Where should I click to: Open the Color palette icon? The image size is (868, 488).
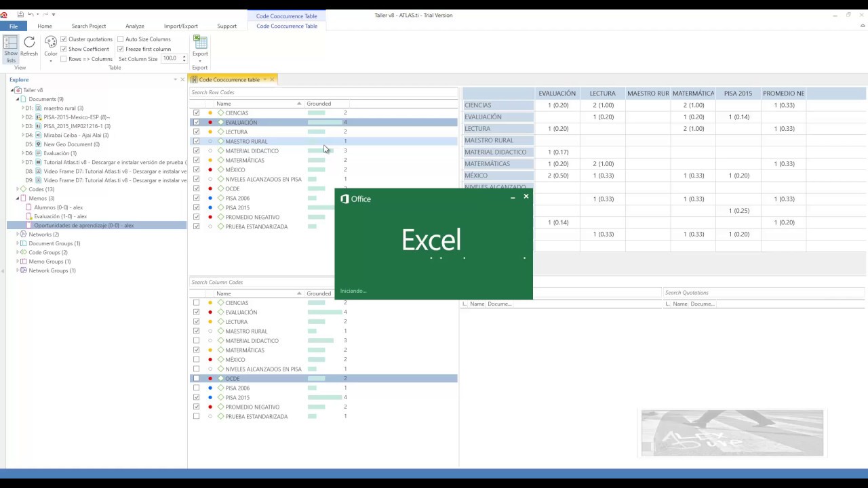pyautogui.click(x=51, y=42)
